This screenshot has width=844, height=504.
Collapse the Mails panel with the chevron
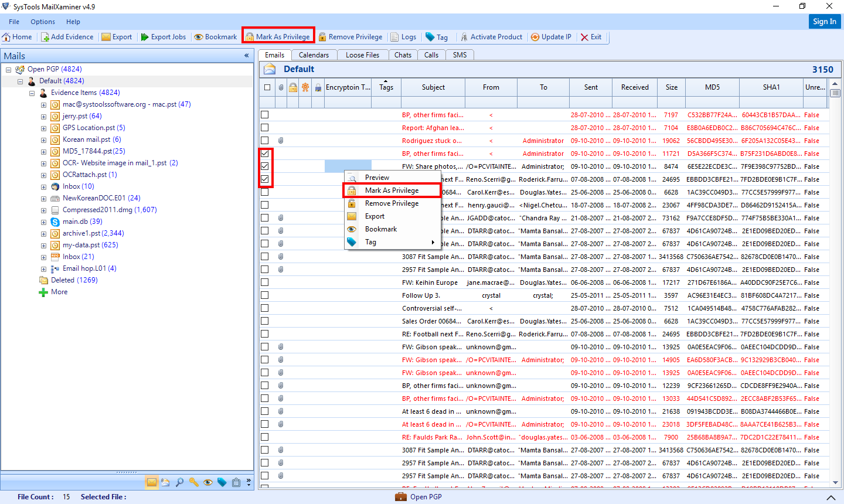[247, 56]
